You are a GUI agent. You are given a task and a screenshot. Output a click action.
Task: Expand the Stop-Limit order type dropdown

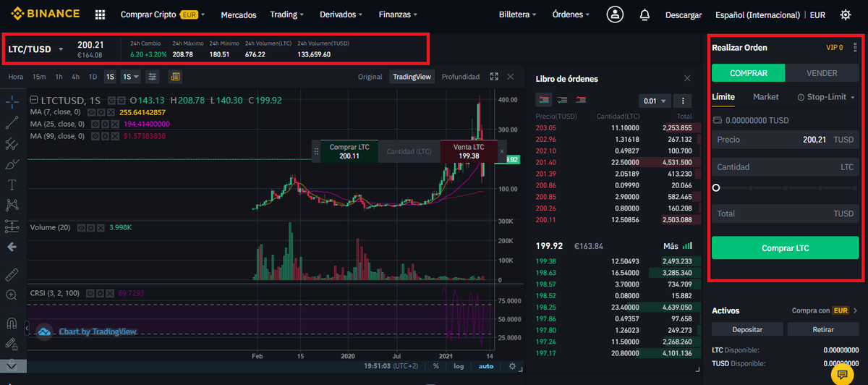click(x=826, y=97)
